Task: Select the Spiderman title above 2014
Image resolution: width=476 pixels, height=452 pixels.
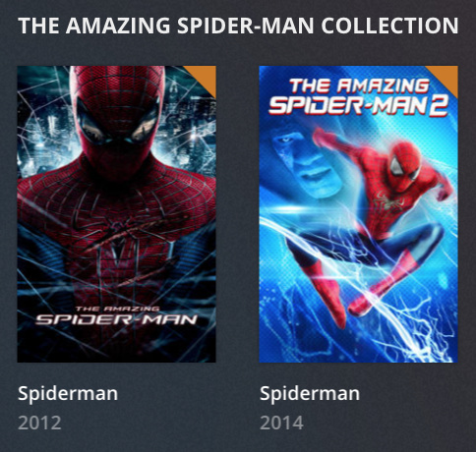Action: pyautogui.click(x=310, y=393)
